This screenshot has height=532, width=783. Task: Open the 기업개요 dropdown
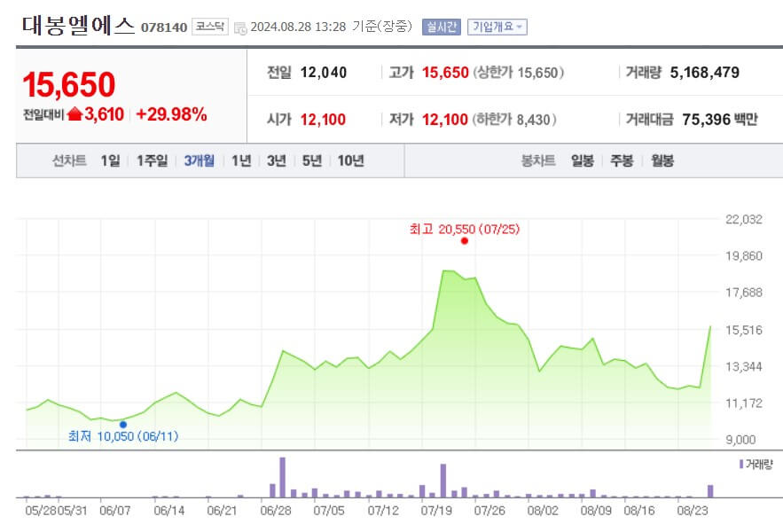coord(495,27)
